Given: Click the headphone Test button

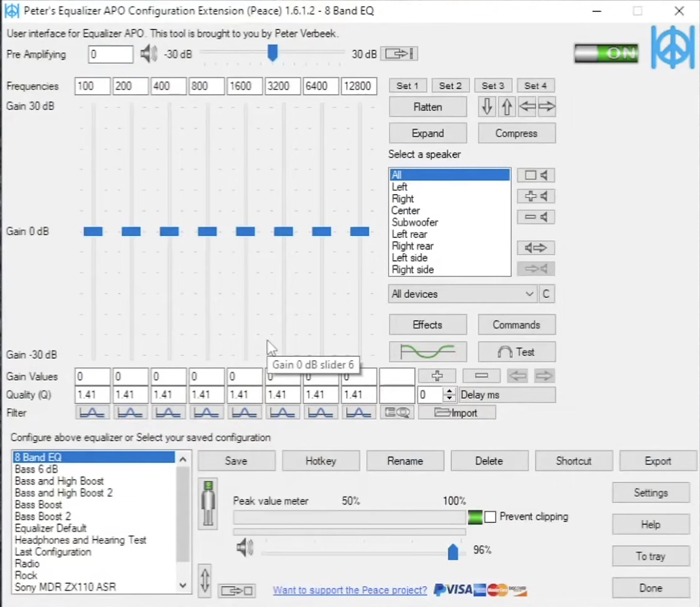Looking at the screenshot, I should coord(517,352).
